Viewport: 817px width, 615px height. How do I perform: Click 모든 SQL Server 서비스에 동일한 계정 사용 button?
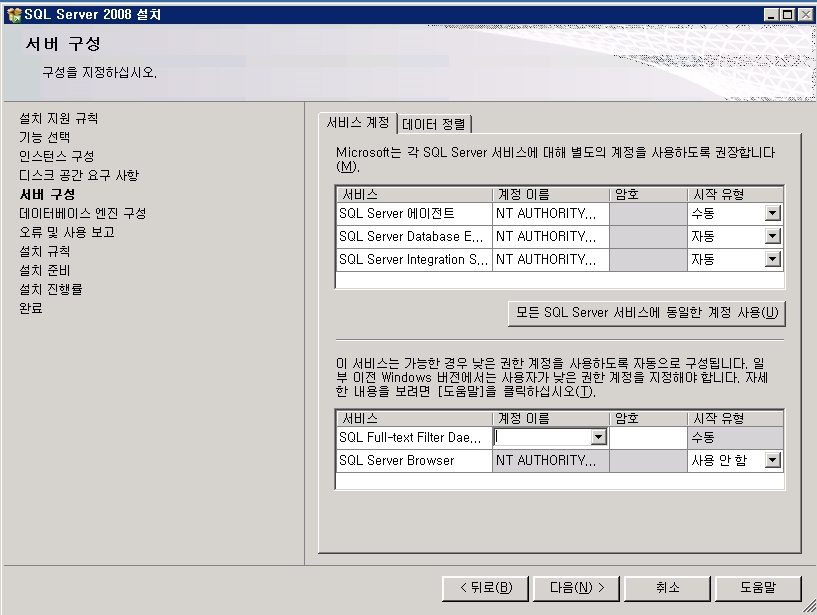647,313
